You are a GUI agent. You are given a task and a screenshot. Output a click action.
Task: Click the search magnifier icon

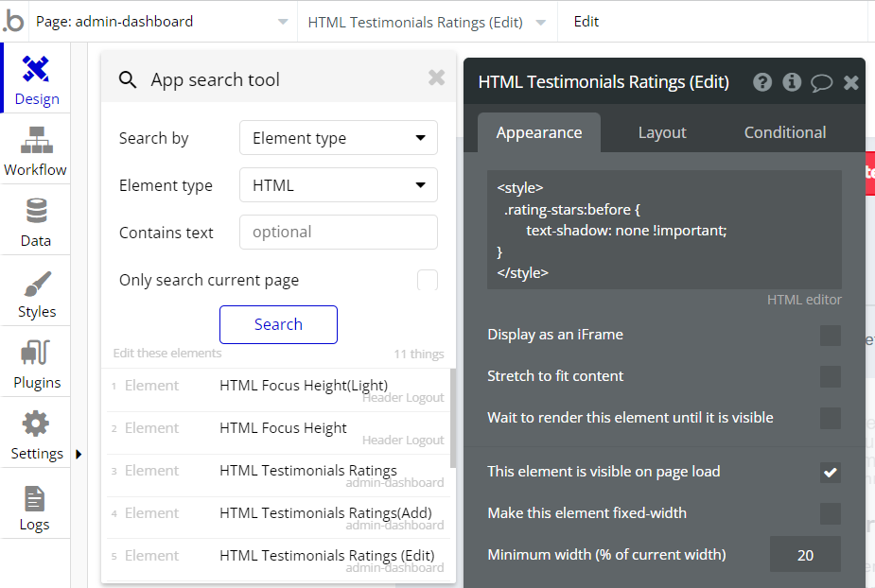(x=128, y=79)
